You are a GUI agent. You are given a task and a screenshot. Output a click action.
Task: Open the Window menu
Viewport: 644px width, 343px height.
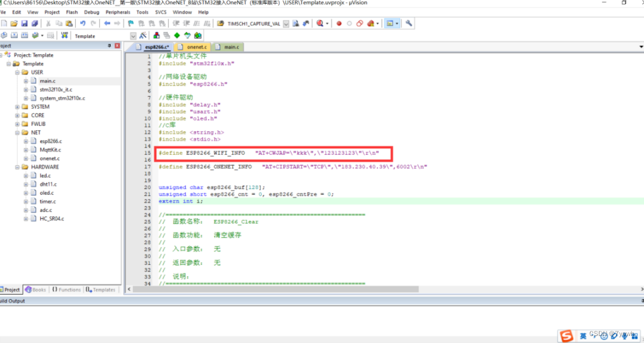182,12
